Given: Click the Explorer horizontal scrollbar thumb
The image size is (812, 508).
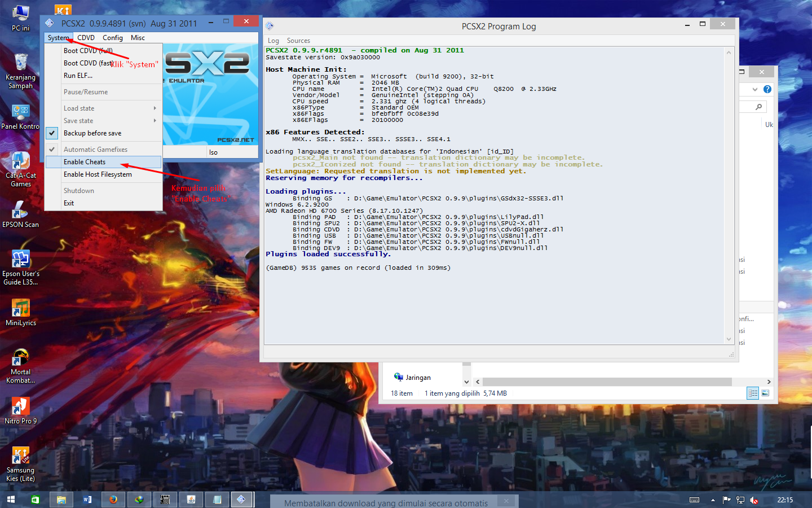Looking at the screenshot, I should pos(607,382).
